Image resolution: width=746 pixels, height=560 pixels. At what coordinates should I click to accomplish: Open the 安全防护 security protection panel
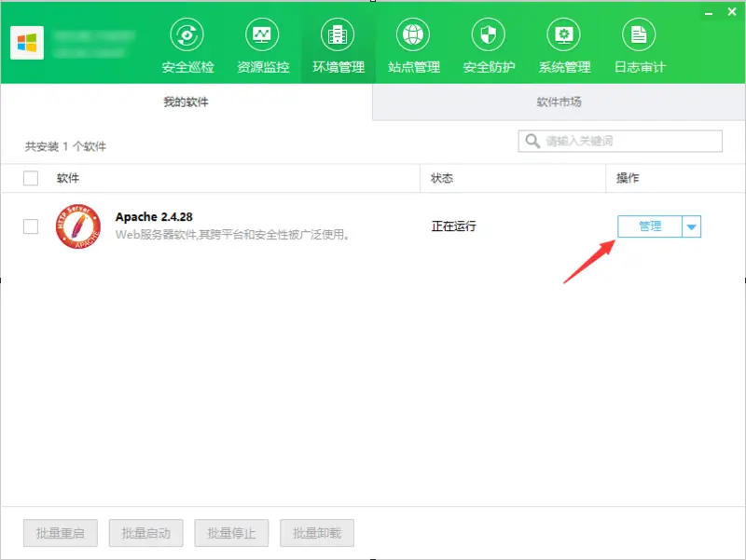pos(488,42)
